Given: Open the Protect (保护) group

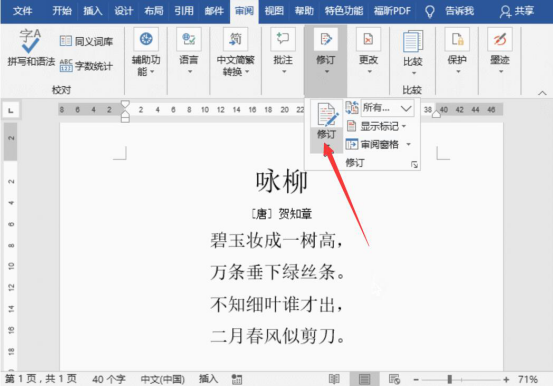Looking at the screenshot, I should tap(457, 51).
